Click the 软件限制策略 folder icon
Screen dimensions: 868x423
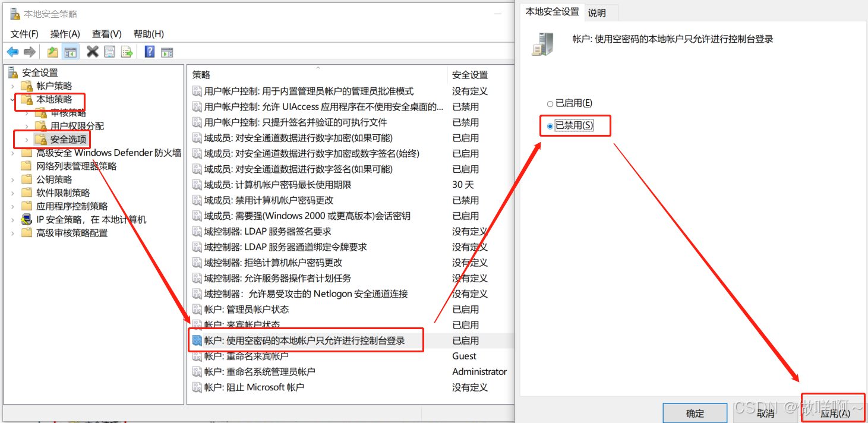[26, 193]
